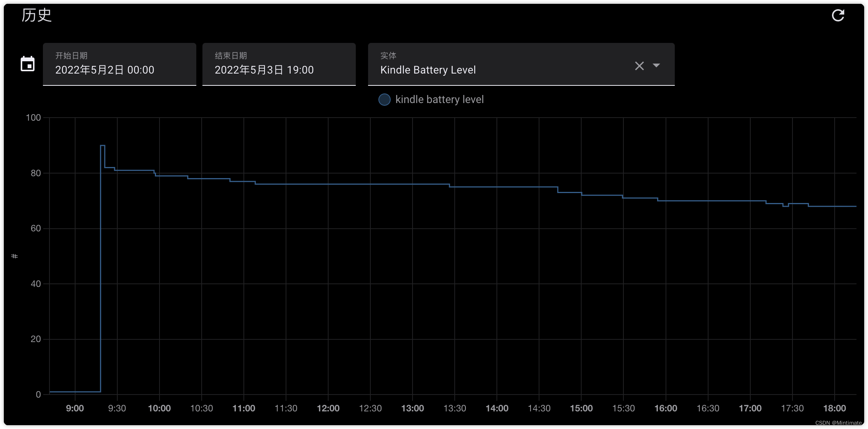Screen dimensions: 868x429
Task: Click the 10:30 time axis label
Action: coord(202,408)
